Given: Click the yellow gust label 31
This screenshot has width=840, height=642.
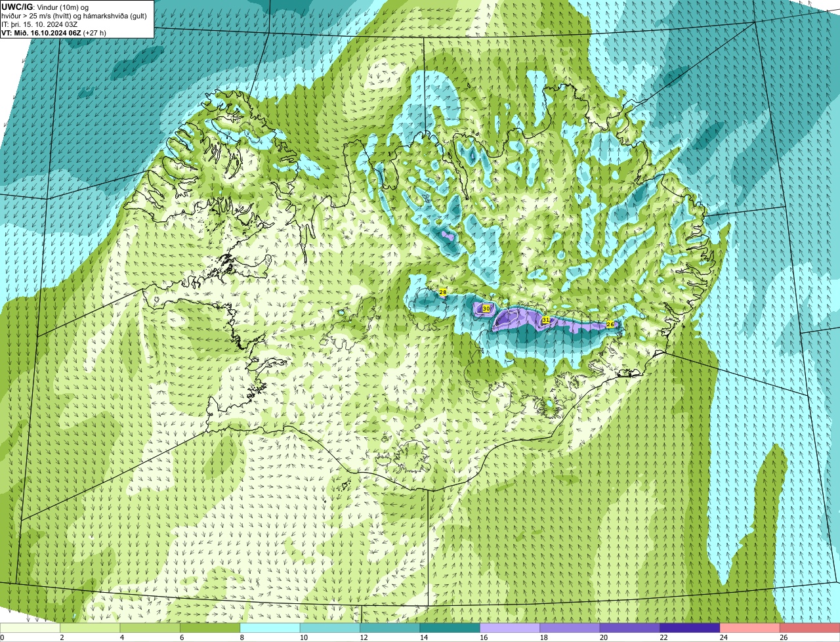Looking at the screenshot, I should point(546,320).
